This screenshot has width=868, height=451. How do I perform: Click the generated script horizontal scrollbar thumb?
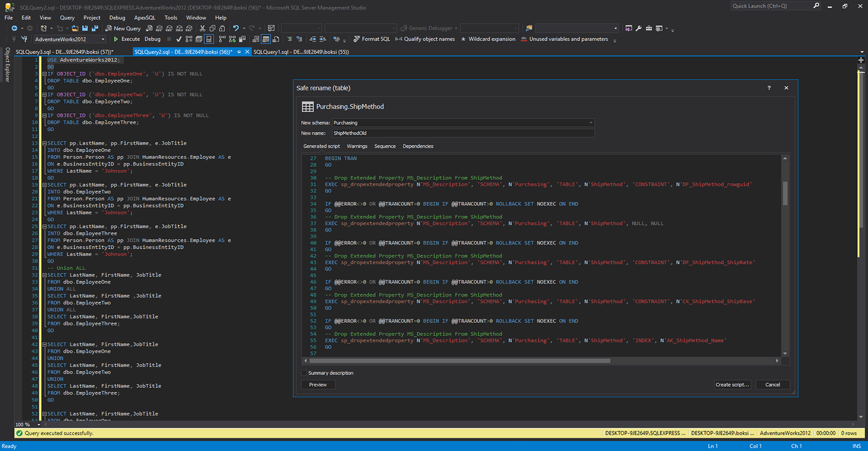coord(460,361)
